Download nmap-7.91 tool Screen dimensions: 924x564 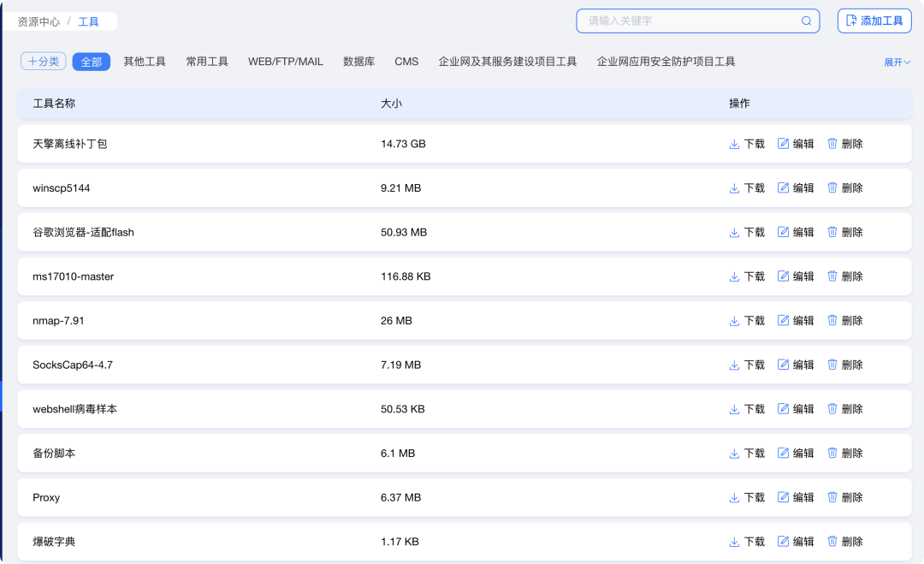[x=747, y=321]
